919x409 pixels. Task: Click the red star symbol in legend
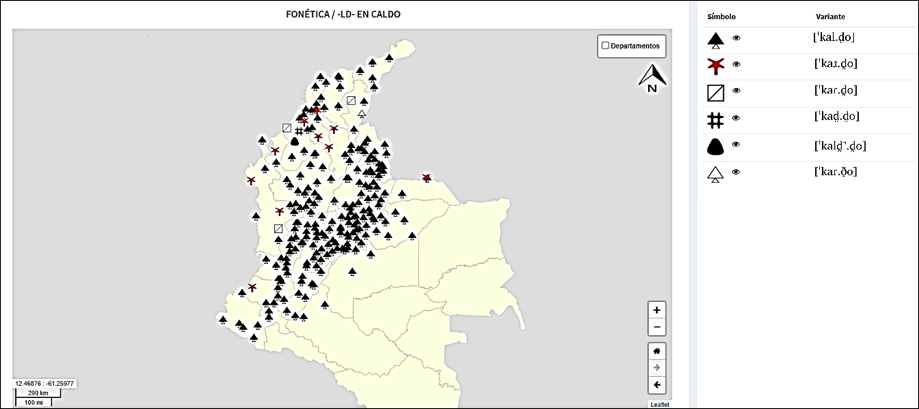coord(715,66)
